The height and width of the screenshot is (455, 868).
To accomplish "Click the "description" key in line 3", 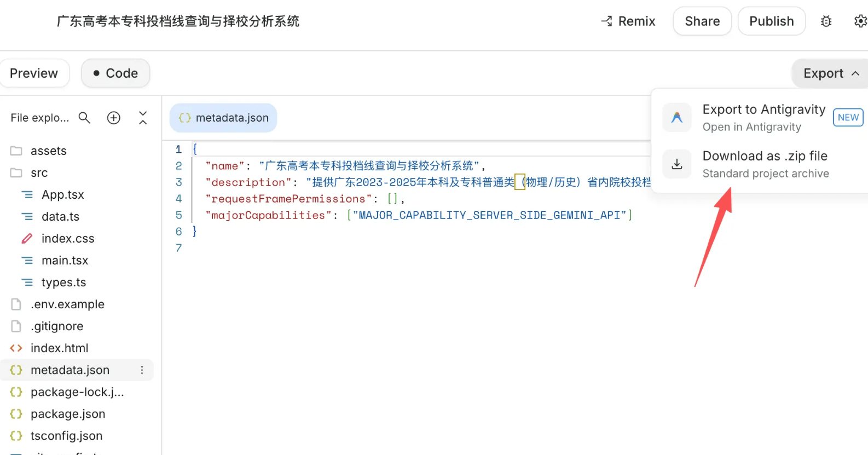I will point(248,182).
